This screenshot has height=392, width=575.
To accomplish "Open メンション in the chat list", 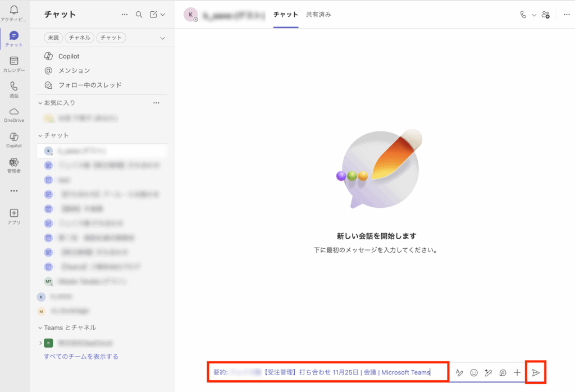I will [74, 71].
